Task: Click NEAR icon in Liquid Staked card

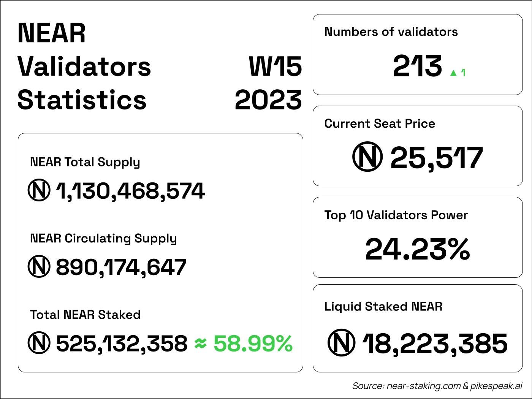Action: [x=341, y=343]
